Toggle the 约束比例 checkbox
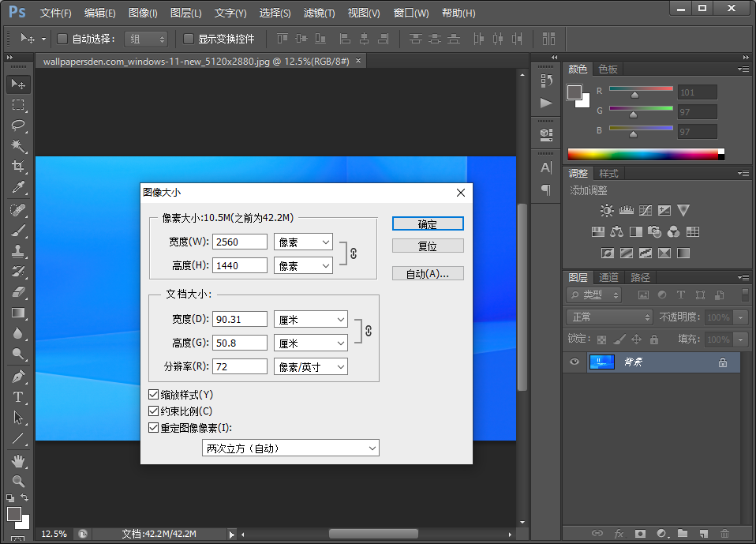This screenshot has width=756, height=544. tap(154, 411)
